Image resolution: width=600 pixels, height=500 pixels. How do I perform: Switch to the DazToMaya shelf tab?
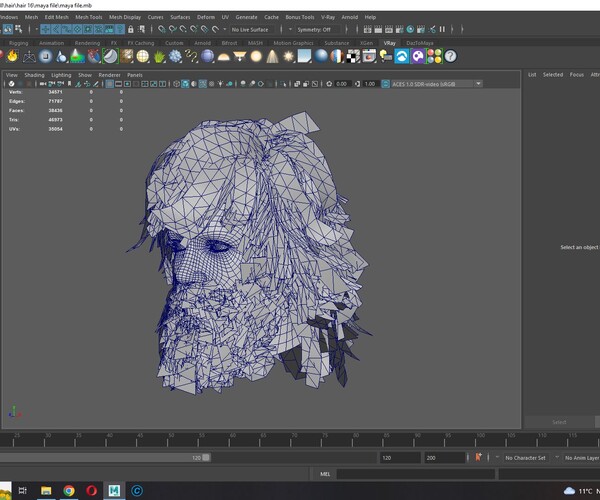420,43
